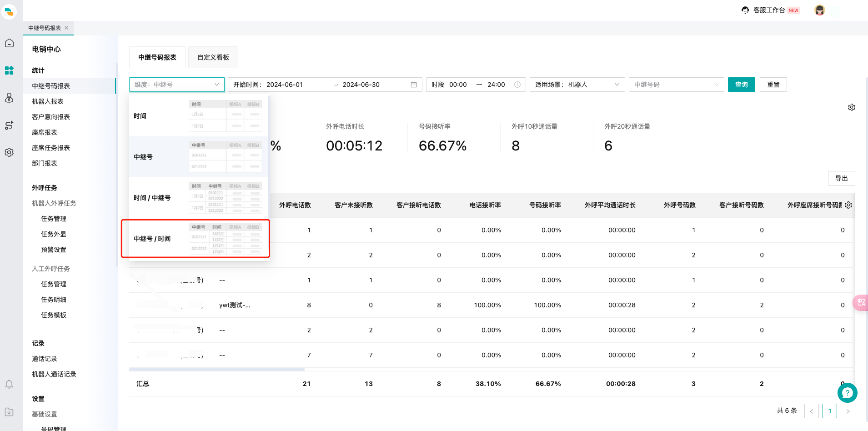868x431 pixels.
Task: Select page 1 in pagination
Action: [830, 411]
